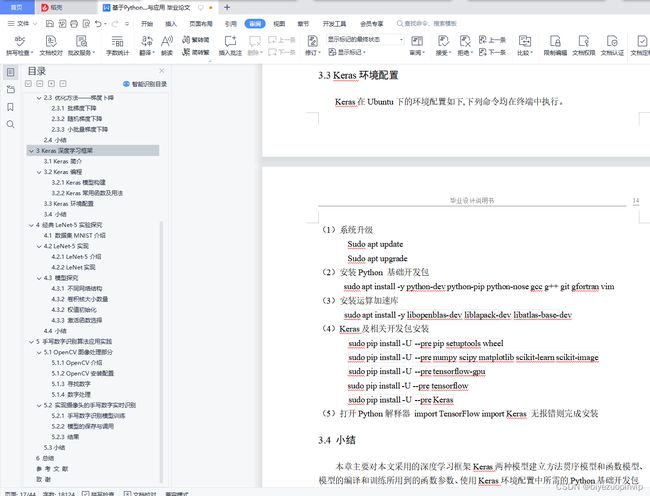Convert text with 繁转简
This screenshot has height=496, width=650.
click(x=196, y=40)
